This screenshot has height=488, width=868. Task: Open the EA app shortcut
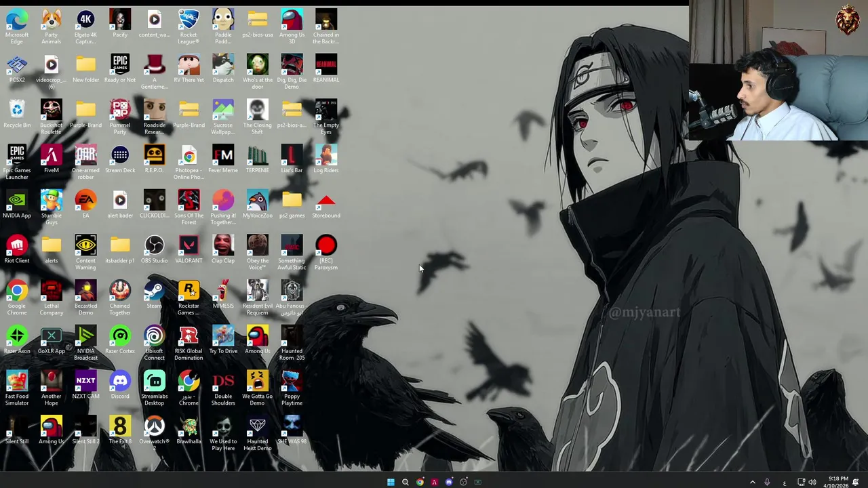pyautogui.click(x=85, y=205)
